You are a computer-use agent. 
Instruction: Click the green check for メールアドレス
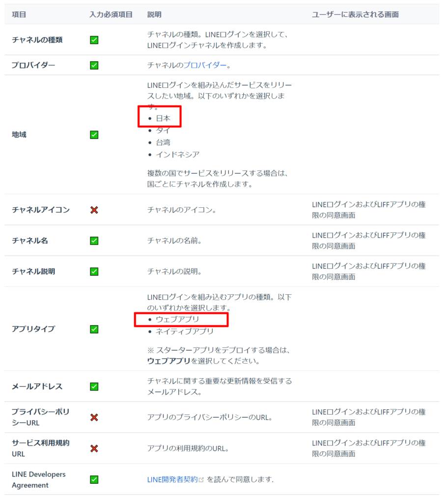[x=94, y=387]
